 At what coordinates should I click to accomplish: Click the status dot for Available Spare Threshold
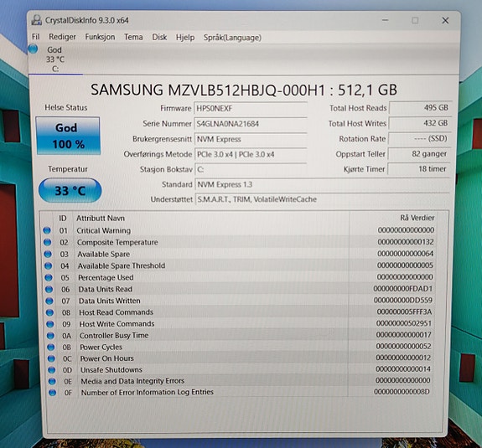click(x=49, y=265)
